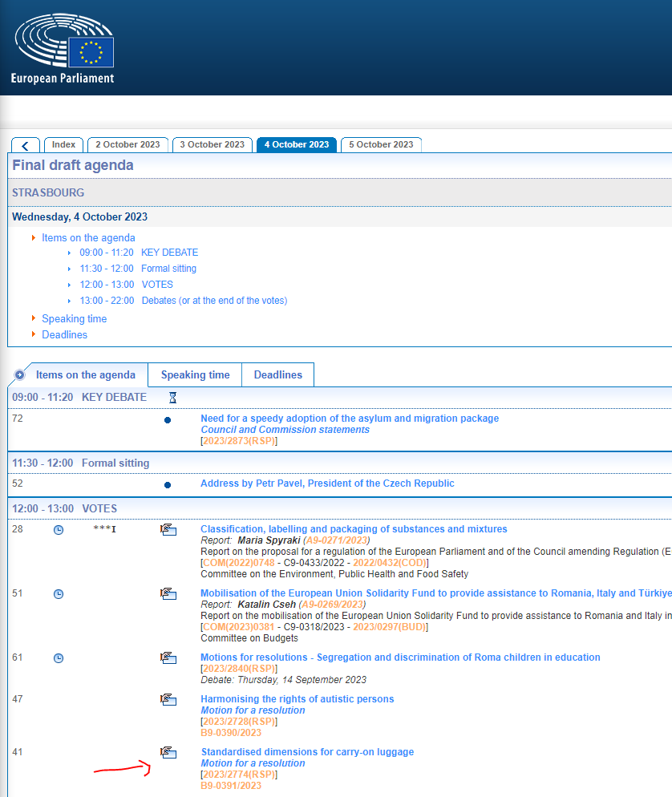Viewport: 672px width, 797px height.
Task: Click the back arrow before Index tab
Action: 26,145
